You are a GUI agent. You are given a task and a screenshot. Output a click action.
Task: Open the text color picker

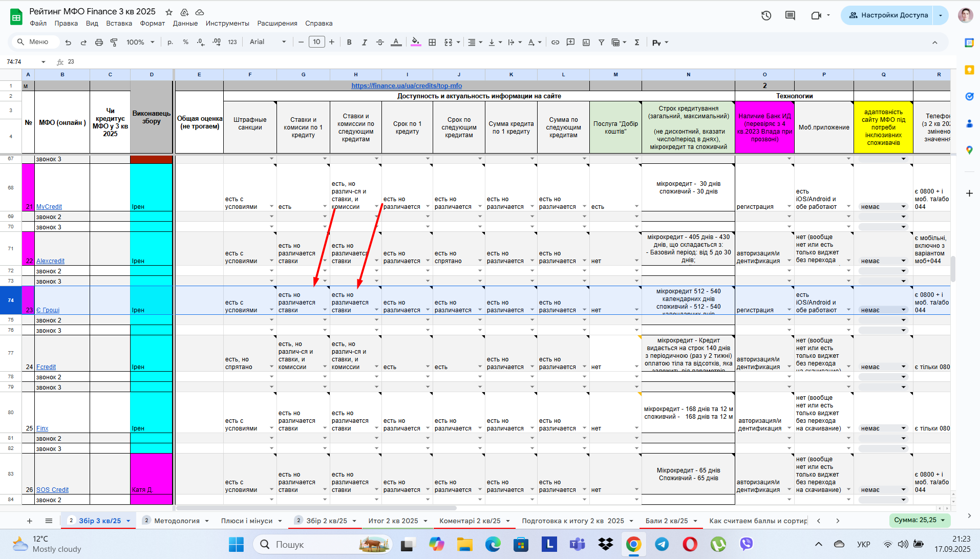coord(396,42)
